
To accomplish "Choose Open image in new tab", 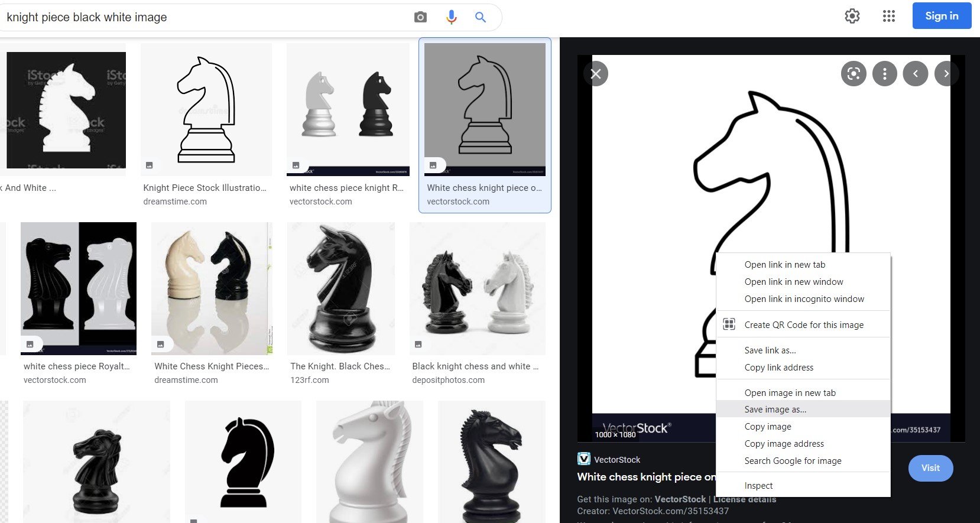I will (x=803, y=393).
